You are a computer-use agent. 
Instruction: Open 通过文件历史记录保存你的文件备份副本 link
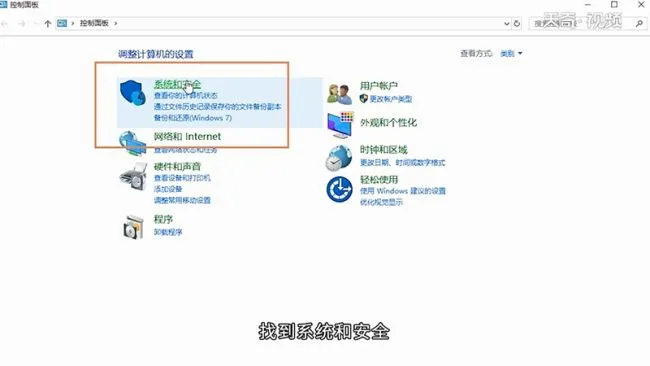pos(218,107)
